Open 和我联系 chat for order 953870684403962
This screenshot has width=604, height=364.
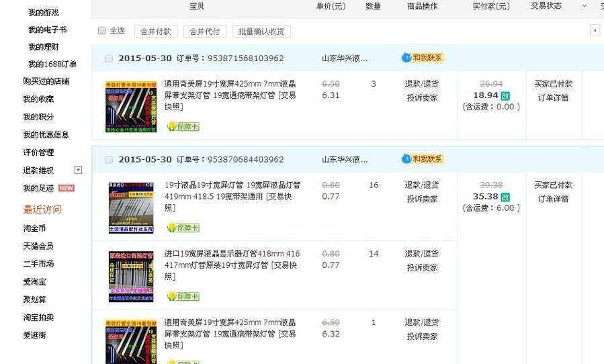(x=423, y=158)
